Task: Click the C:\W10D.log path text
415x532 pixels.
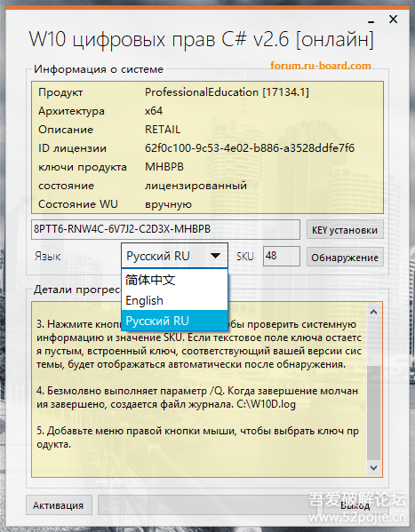Action: point(267,404)
